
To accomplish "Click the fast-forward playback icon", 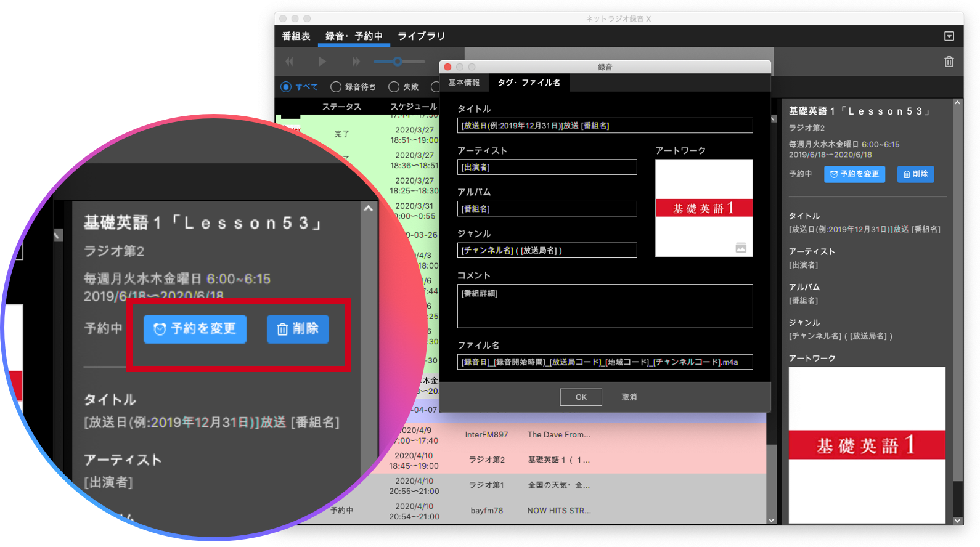I will click(x=356, y=62).
